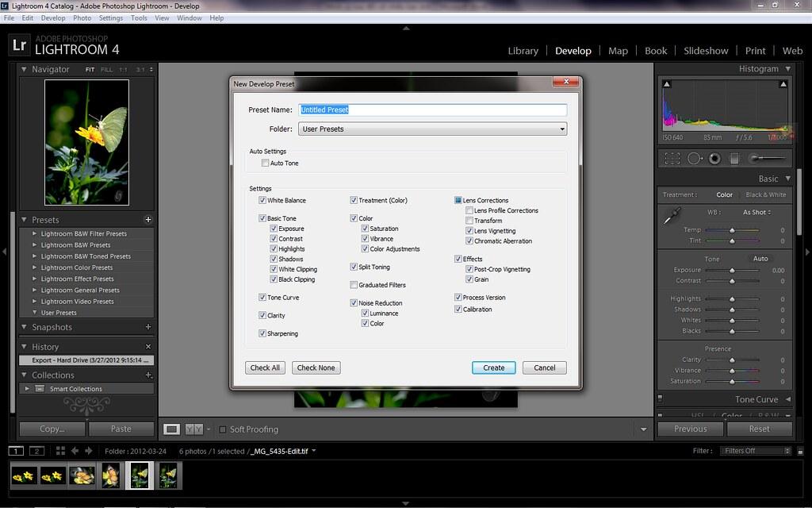Check the Transform checkbox
The image size is (812, 508).
pos(469,221)
